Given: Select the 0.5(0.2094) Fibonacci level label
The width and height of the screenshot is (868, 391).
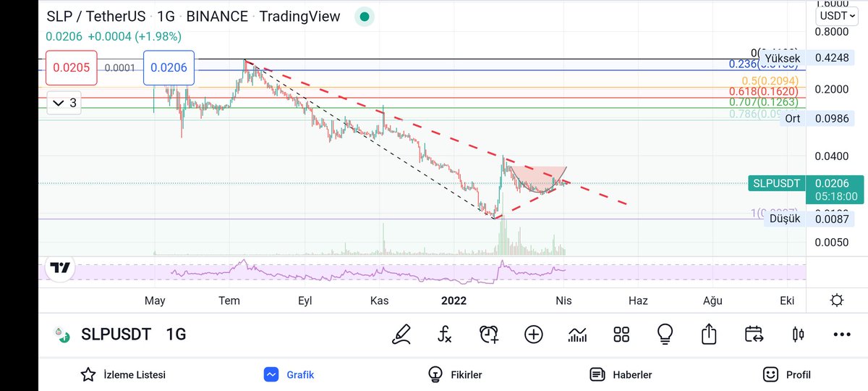Looking at the screenshot, I should [770, 80].
